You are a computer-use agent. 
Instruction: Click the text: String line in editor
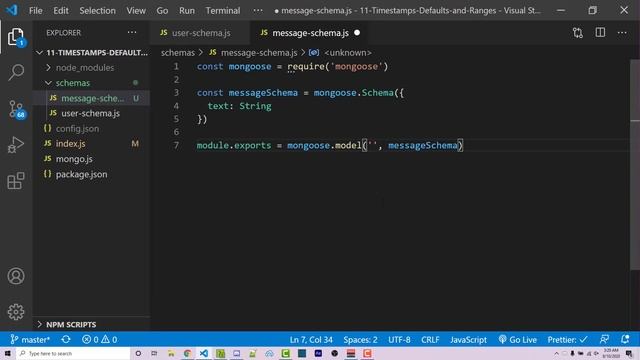pyautogui.click(x=239, y=106)
